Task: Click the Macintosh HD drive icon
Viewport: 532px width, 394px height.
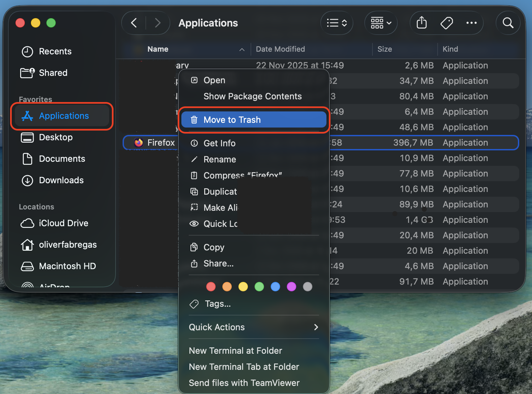Action: coord(27,266)
